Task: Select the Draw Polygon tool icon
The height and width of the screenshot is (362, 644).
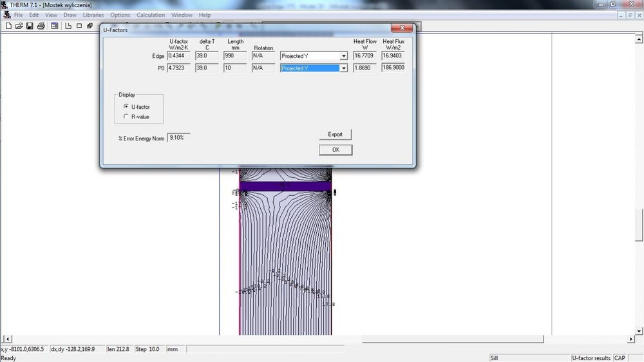Action: click(x=68, y=26)
